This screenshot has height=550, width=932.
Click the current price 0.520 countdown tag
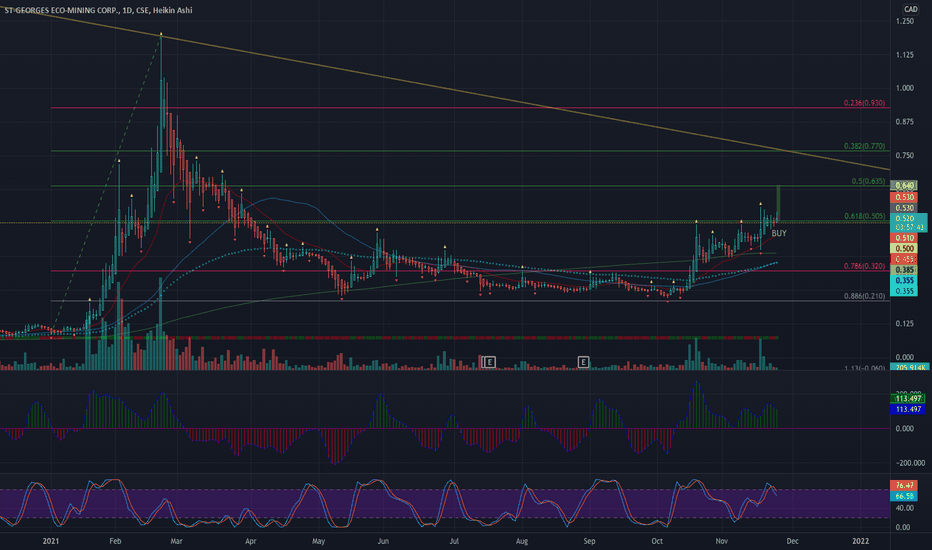[x=908, y=223]
